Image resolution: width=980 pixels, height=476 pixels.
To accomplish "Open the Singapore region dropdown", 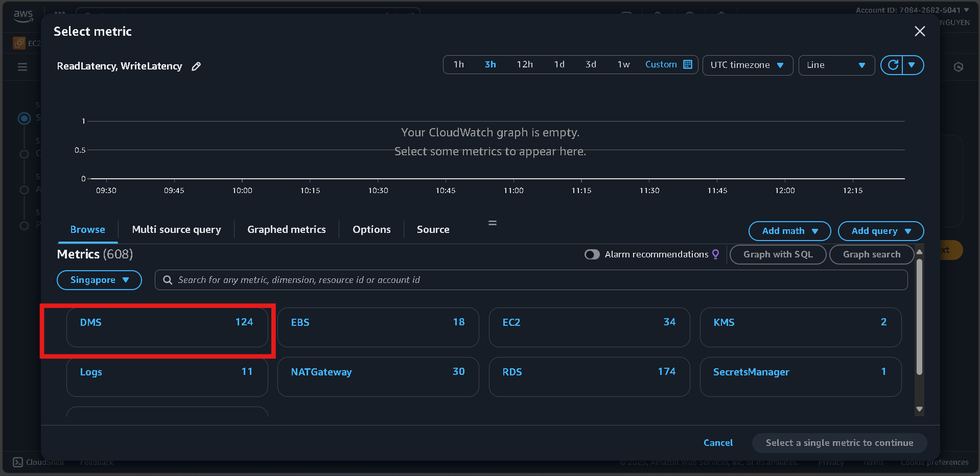I will pos(99,280).
